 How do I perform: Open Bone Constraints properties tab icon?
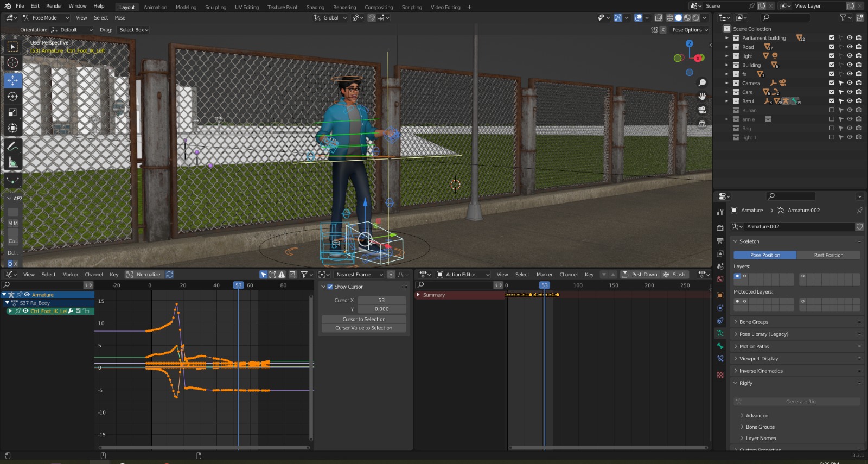(720, 359)
